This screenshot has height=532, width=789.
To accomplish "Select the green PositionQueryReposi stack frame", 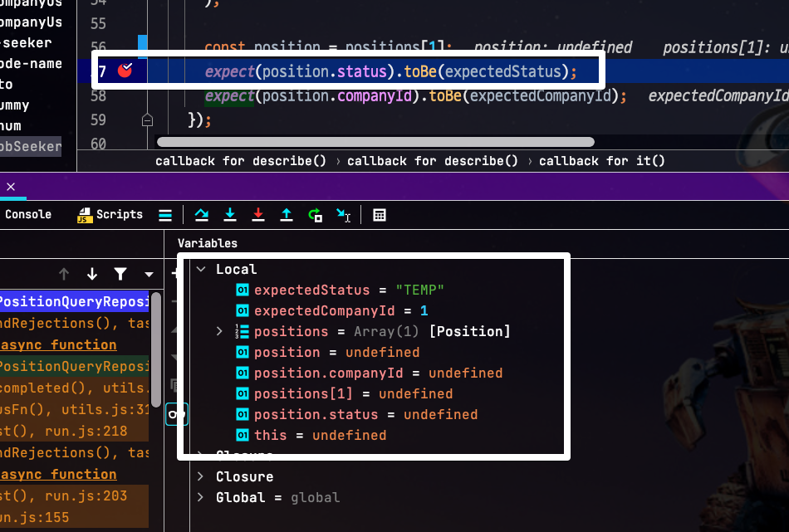I will (x=75, y=366).
